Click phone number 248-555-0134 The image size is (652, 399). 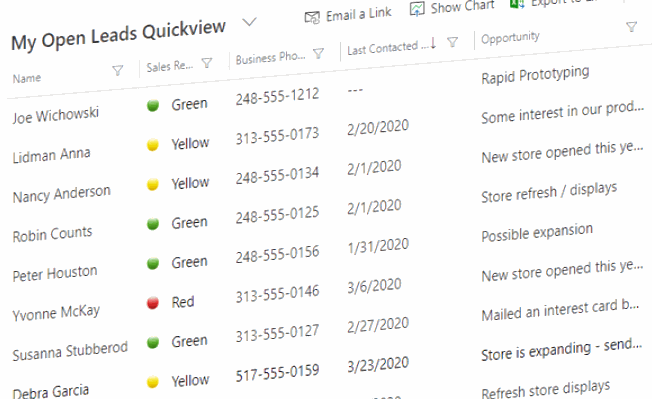pyautogui.click(x=277, y=175)
